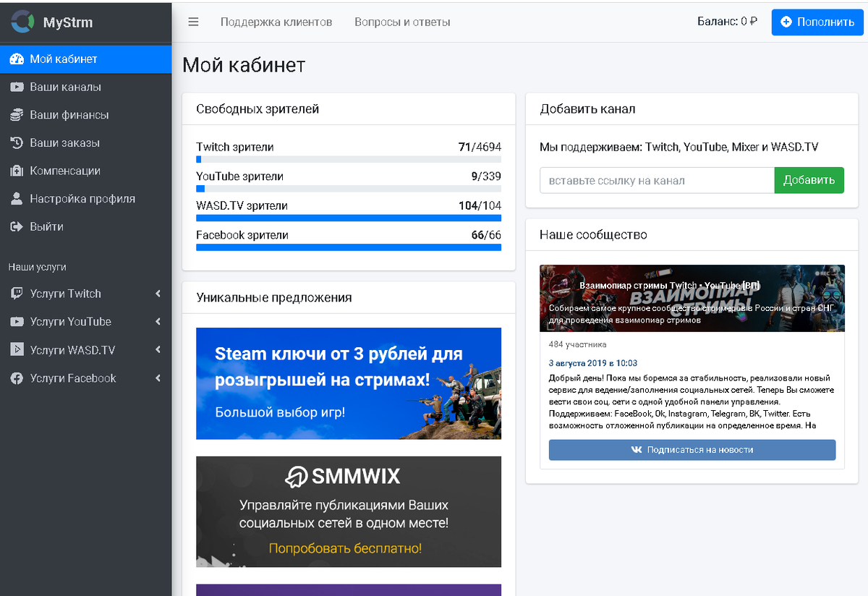Click the MyStrm logo icon
The width and height of the screenshot is (868, 596).
pyautogui.click(x=22, y=22)
